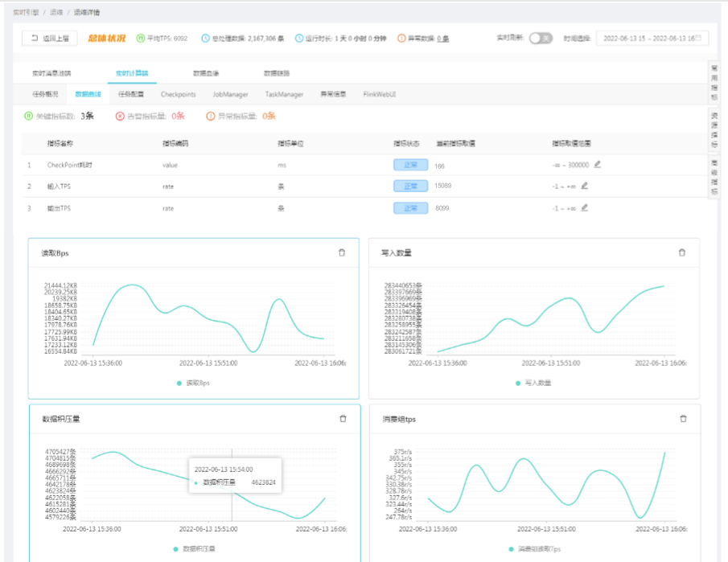Screen dimensions: 728x562
Task: Remove the 数据积压量 chart via trash icon
Action: (343, 419)
